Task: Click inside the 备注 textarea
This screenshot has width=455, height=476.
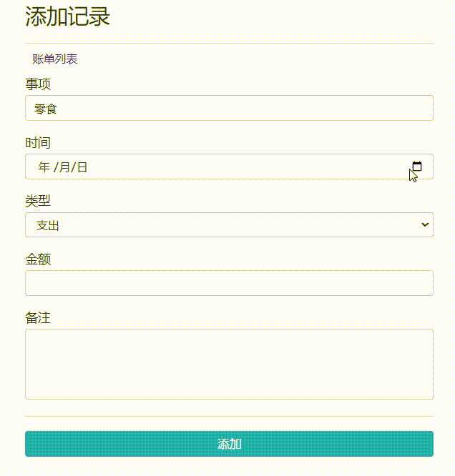Action: click(x=229, y=364)
